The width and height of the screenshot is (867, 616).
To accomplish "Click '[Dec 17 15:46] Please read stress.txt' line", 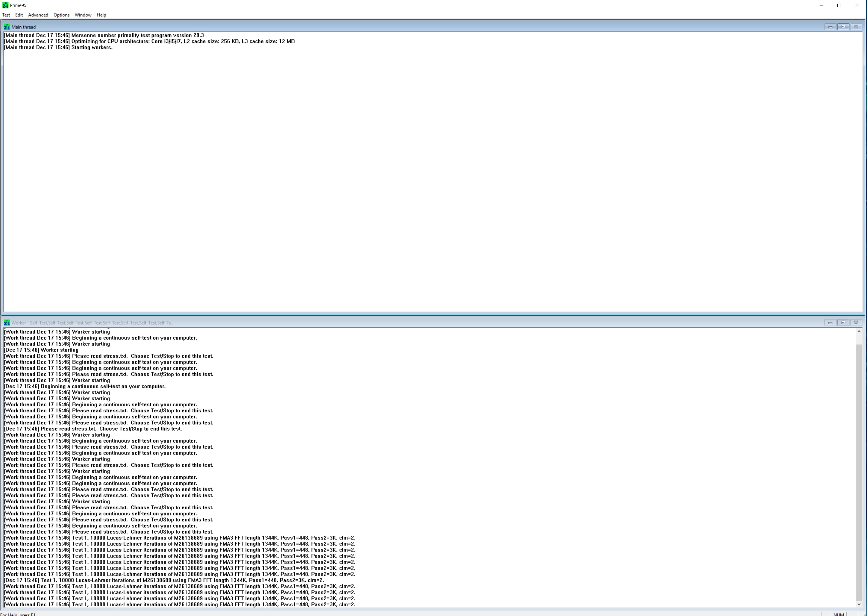I will pos(93,429).
